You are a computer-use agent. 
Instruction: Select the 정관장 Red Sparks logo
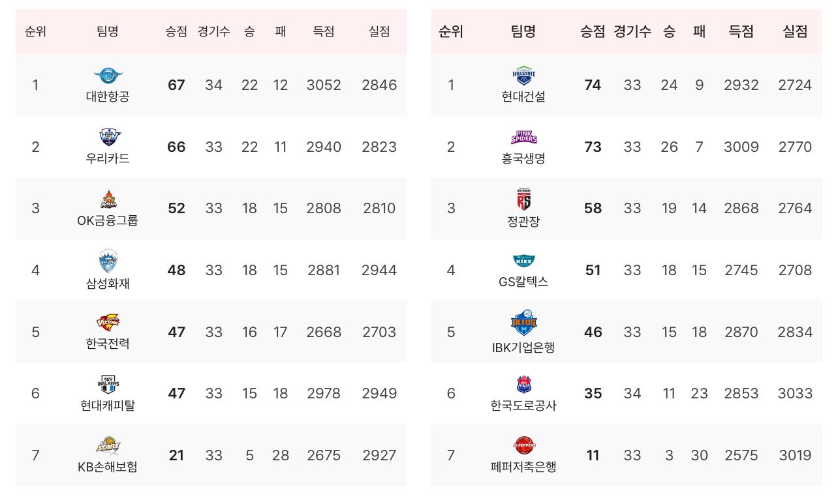(x=524, y=198)
